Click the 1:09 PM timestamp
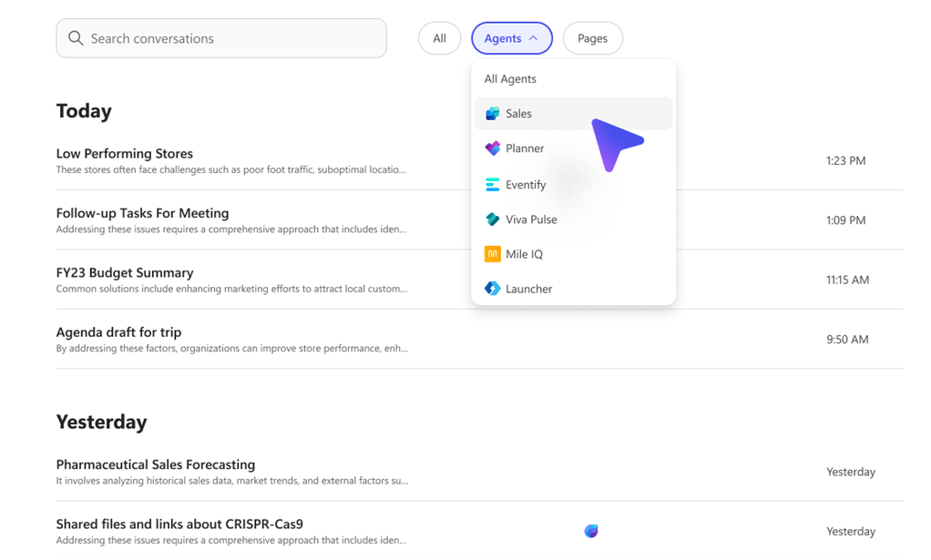 (x=846, y=220)
